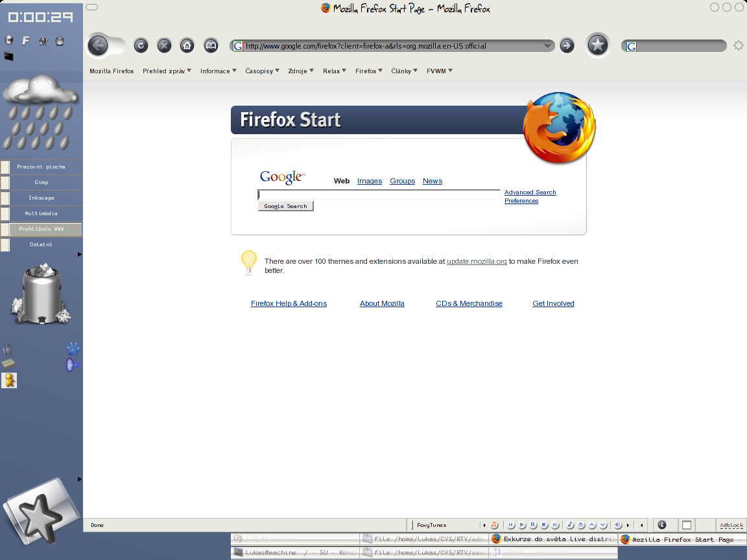This screenshot has height=560, width=747.
Task: Click the italic F icon in side panel
Action: 26,41
